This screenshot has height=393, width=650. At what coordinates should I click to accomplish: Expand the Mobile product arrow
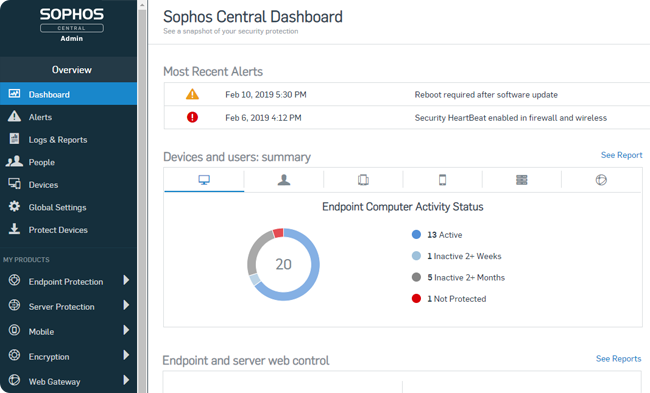tap(126, 330)
